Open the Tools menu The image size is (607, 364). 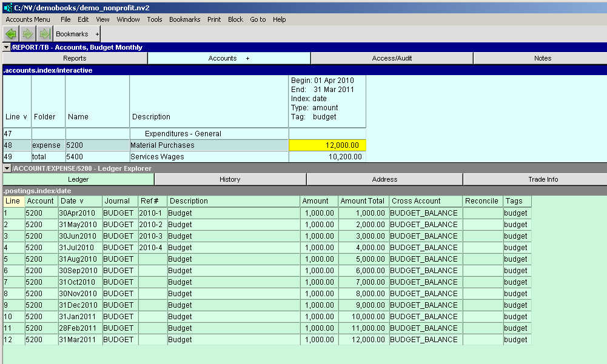tap(155, 19)
